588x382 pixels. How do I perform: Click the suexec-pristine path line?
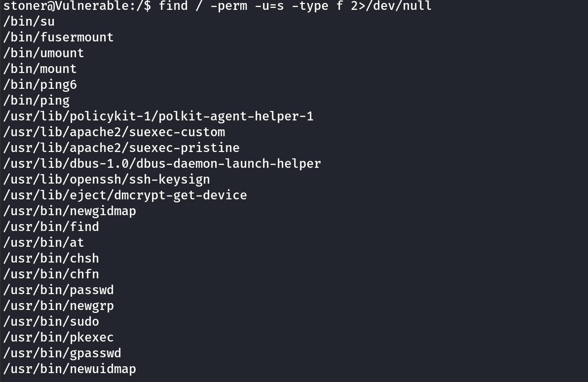coord(121,148)
